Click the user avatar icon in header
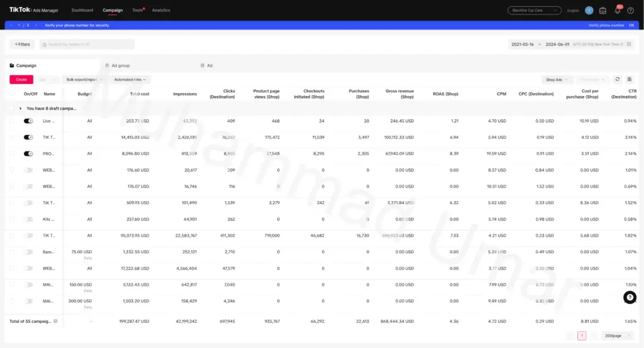644x348 pixels. click(589, 11)
